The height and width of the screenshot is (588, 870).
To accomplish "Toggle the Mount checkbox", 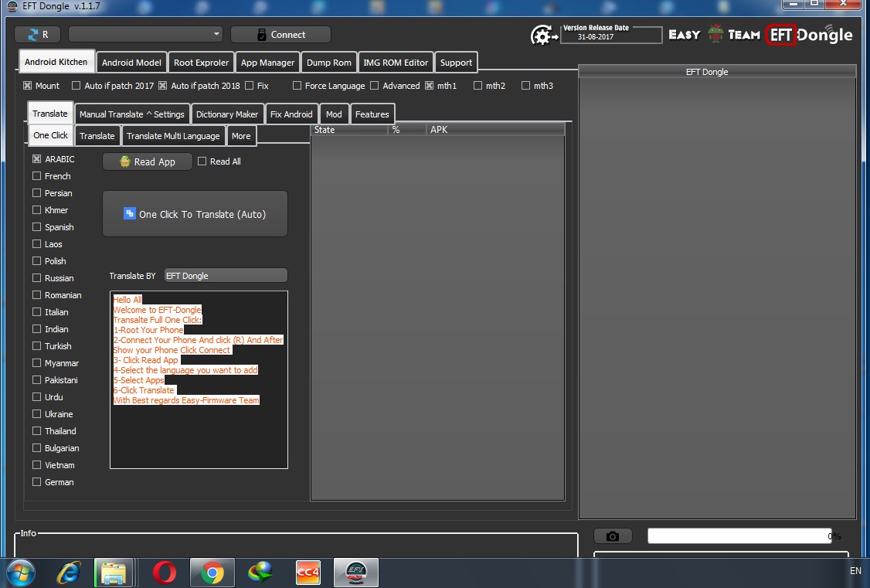I will (27, 86).
